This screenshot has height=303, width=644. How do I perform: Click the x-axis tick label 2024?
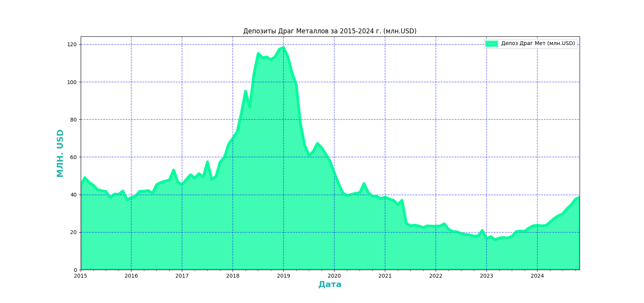coord(537,276)
